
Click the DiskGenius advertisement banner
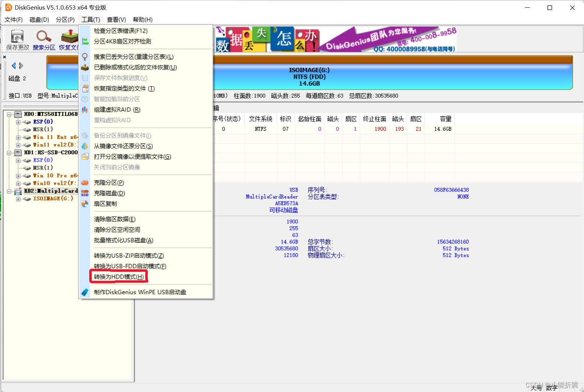point(336,39)
